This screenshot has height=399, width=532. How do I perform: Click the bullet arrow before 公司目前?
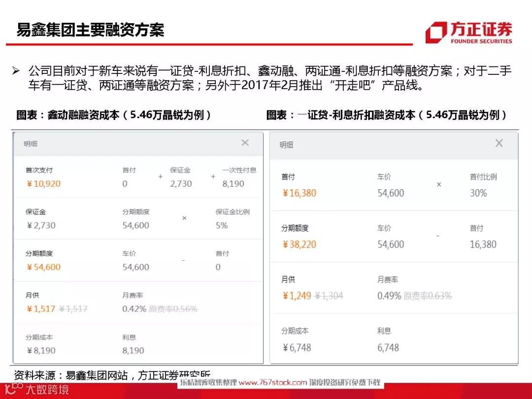pos(16,71)
